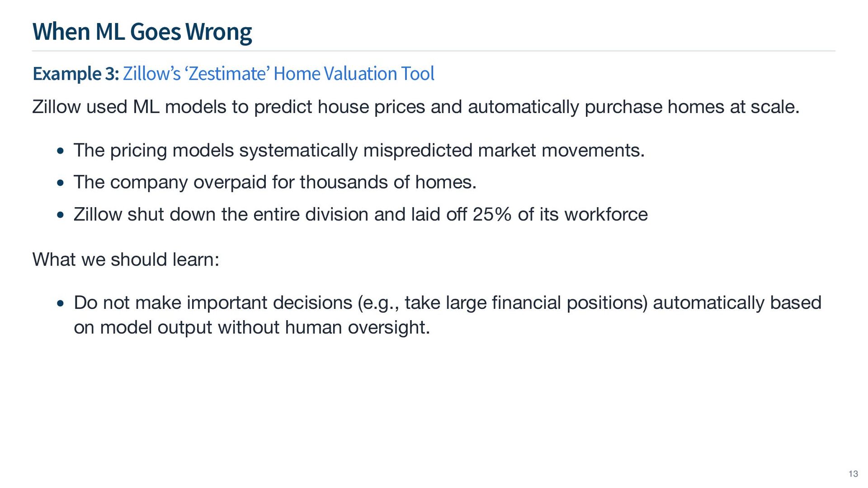Click the bullet dot before 'Do not make'
The height and width of the screenshot is (488, 868).
pos(61,303)
